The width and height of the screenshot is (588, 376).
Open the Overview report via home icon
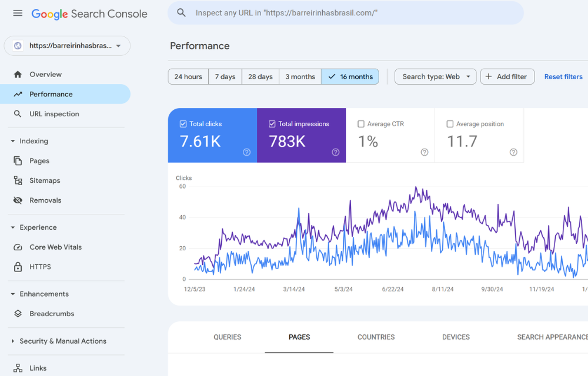pos(44,74)
